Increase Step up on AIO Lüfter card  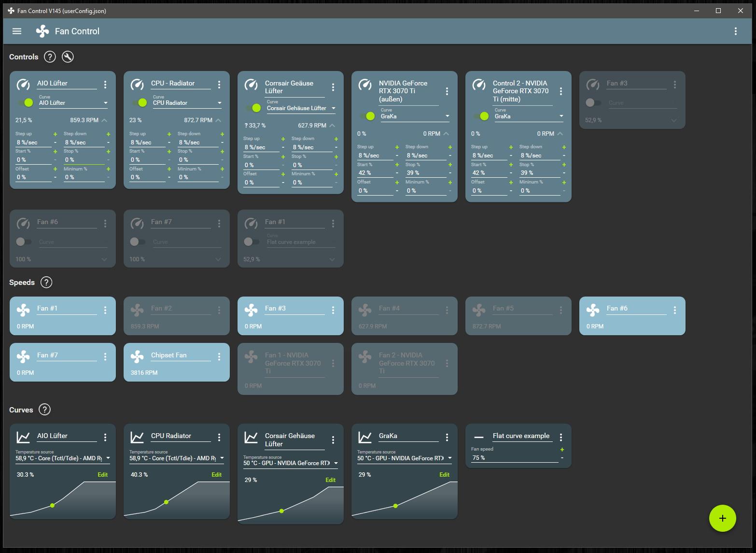tap(55, 134)
